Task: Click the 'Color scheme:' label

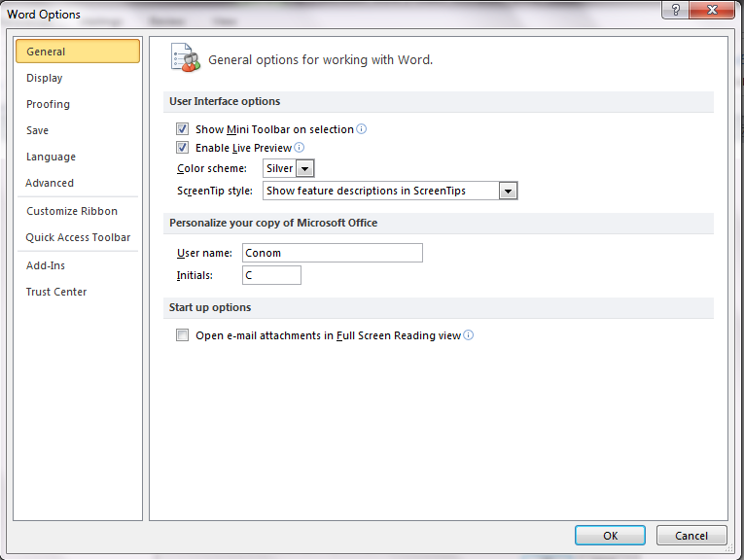Action: [x=212, y=168]
